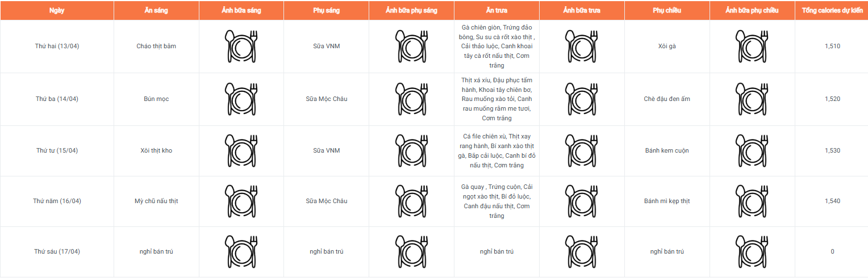Select the Tổng calories dự kiến header
The width and height of the screenshot is (868, 278).
coord(832,11)
